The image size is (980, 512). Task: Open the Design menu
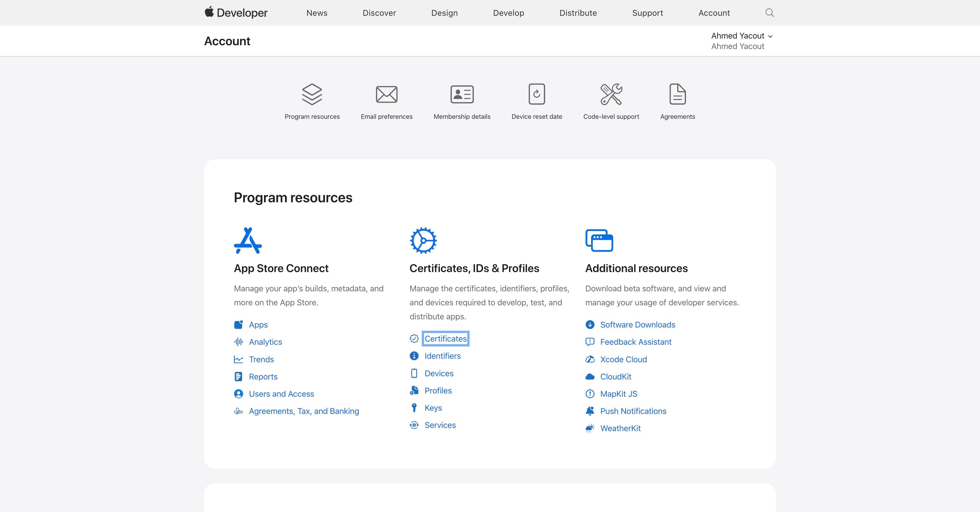pyautogui.click(x=444, y=13)
